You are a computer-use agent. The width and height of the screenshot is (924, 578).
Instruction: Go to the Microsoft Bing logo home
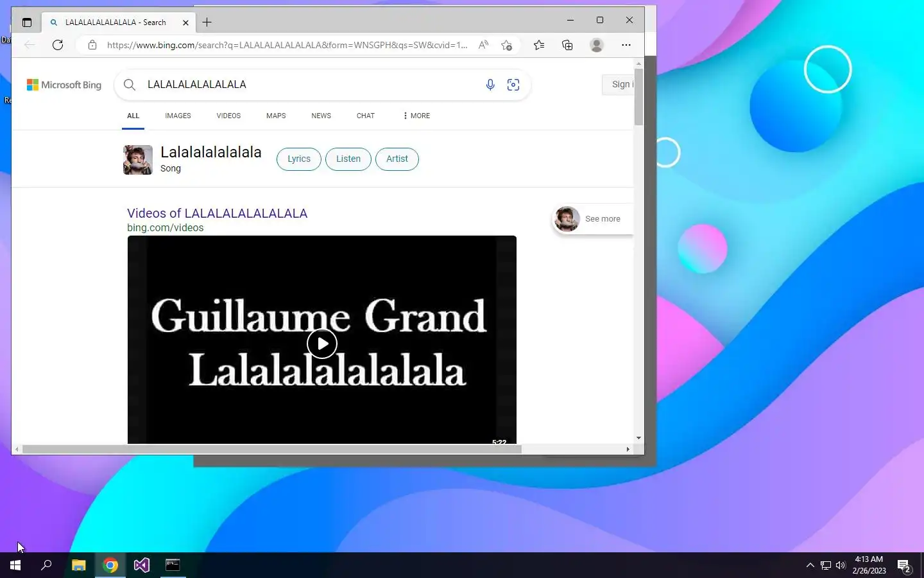pos(64,85)
